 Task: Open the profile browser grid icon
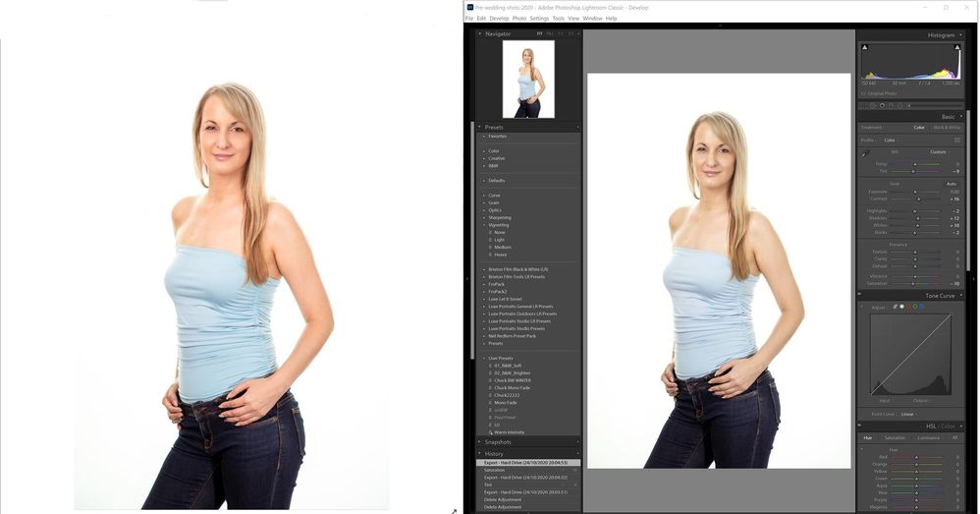[x=956, y=141]
